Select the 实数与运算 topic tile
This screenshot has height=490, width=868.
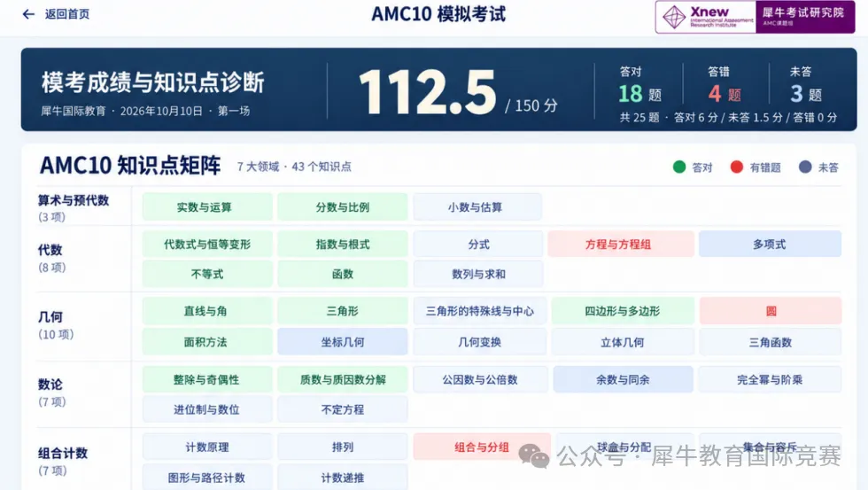coord(207,207)
